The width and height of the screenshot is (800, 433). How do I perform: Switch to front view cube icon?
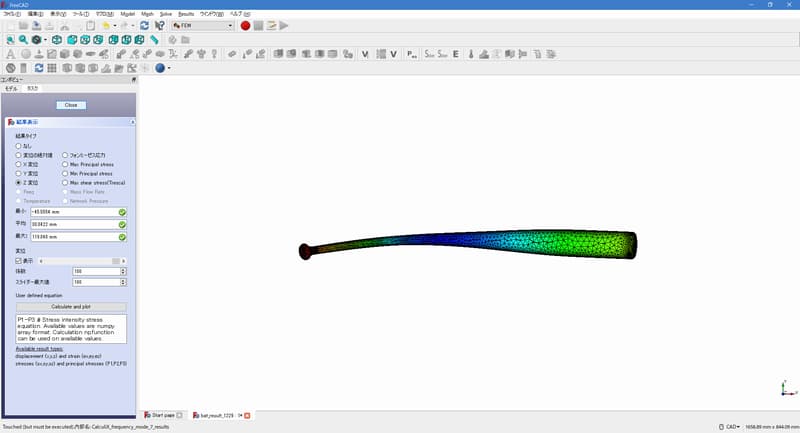pos(72,40)
